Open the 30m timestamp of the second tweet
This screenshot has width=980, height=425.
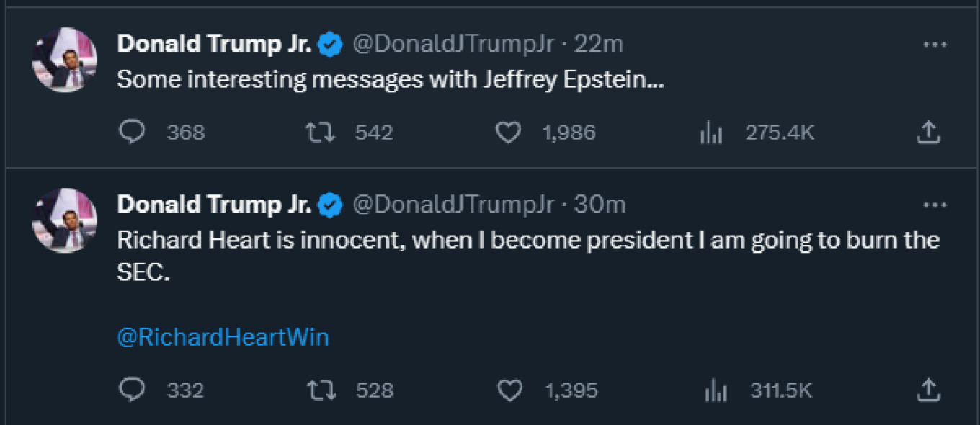coord(600,205)
